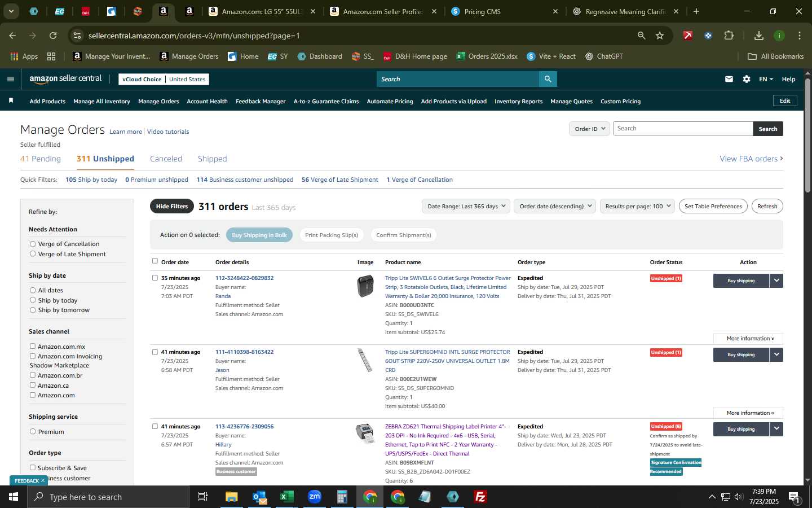This screenshot has height=508, width=812.
Task: Open Manage All Inventory in nav bar
Action: point(101,102)
